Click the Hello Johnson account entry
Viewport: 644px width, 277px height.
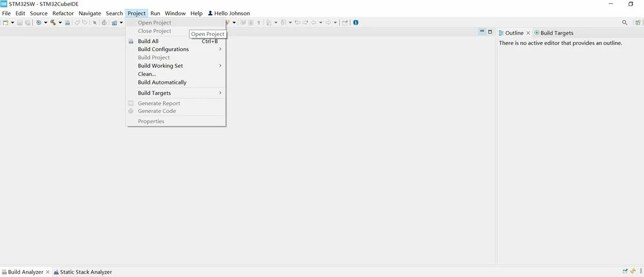[229, 13]
